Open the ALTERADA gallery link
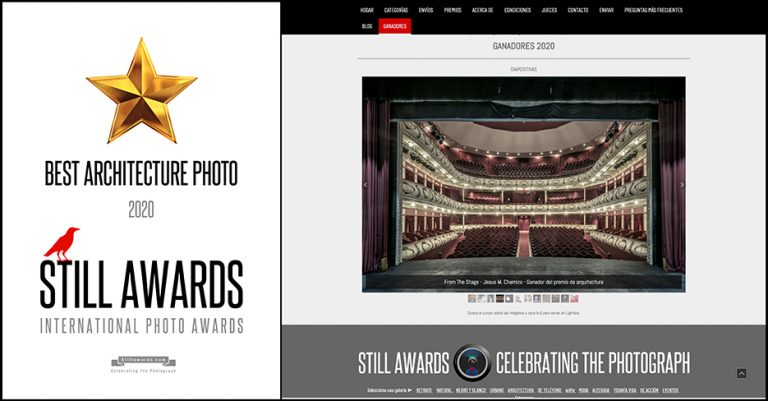 601,390
